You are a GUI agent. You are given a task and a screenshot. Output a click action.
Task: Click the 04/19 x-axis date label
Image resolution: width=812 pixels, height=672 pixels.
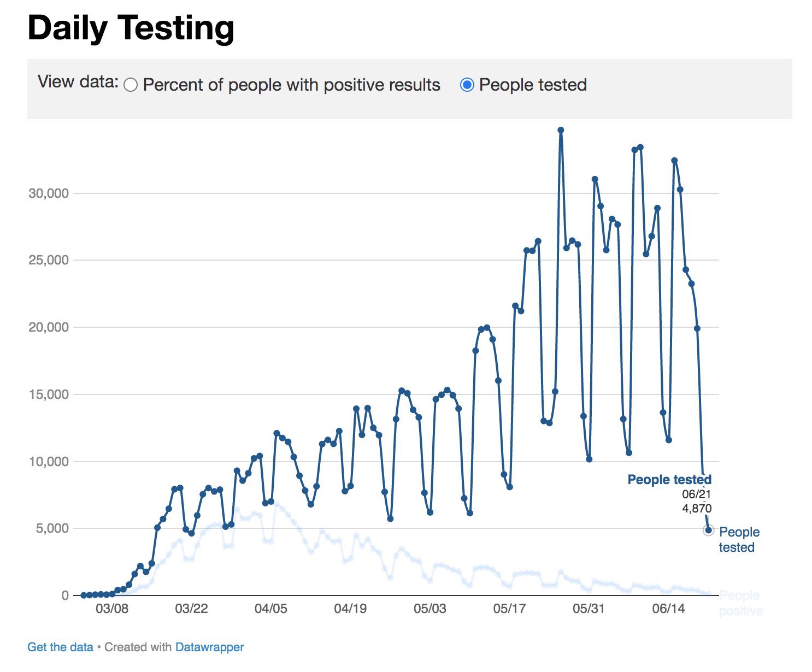click(x=350, y=609)
